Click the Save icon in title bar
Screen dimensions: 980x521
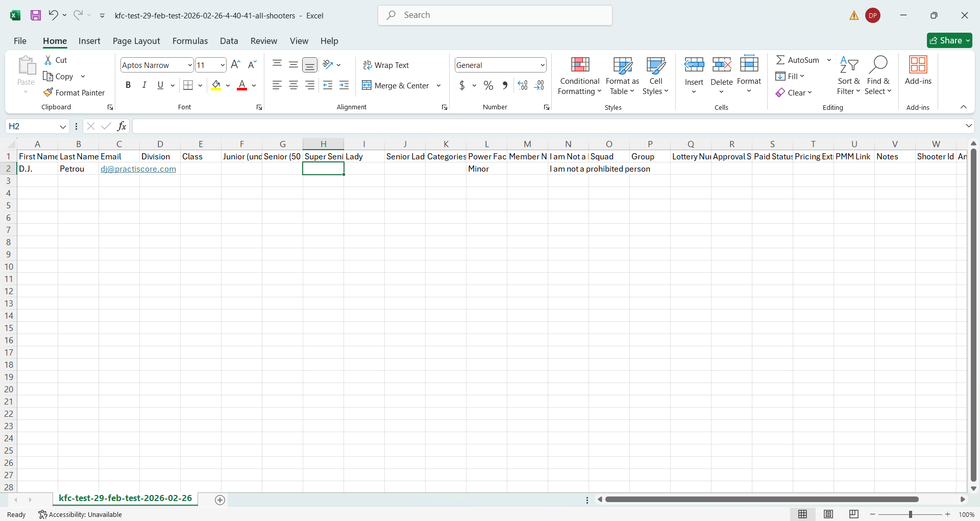click(36, 15)
